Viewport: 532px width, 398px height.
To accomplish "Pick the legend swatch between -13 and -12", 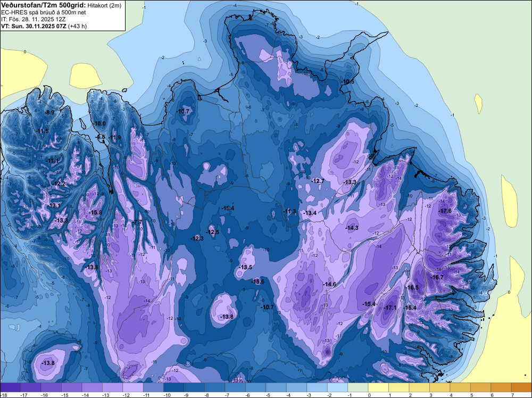I will pyautogui.click(x=112, y=387).
